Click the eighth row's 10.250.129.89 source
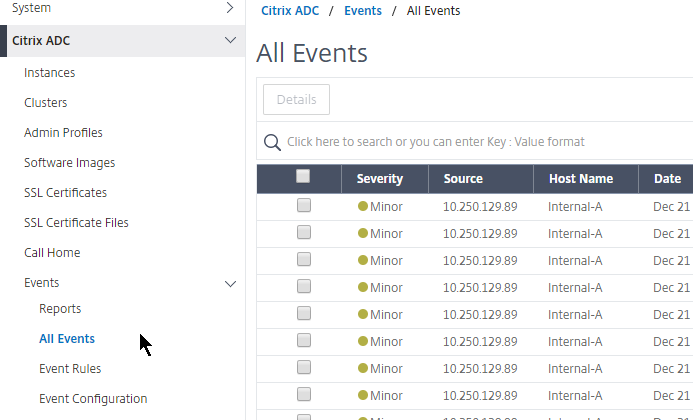This screenshot has height=420, width=693. coord(480,396)
